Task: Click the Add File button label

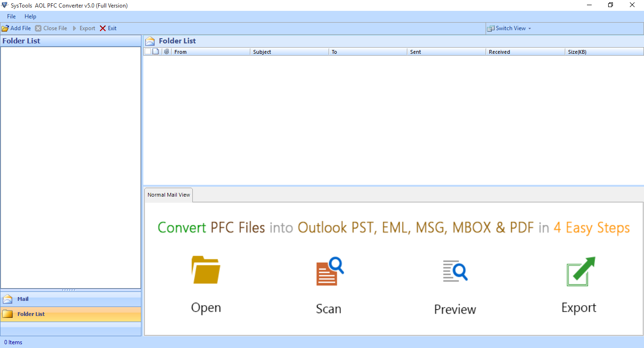Action: pos(21,28)
